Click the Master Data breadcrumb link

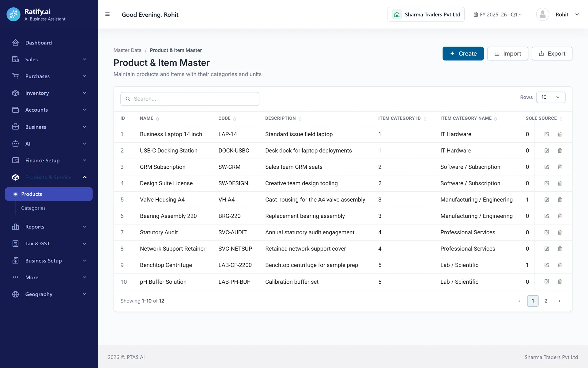[x=127, y=50]
